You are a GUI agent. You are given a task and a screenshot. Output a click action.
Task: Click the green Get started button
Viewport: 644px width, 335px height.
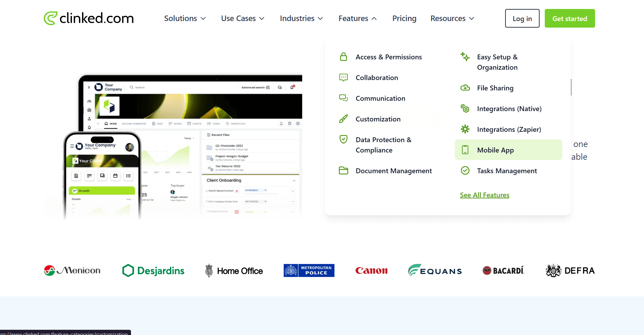point(570,18)
